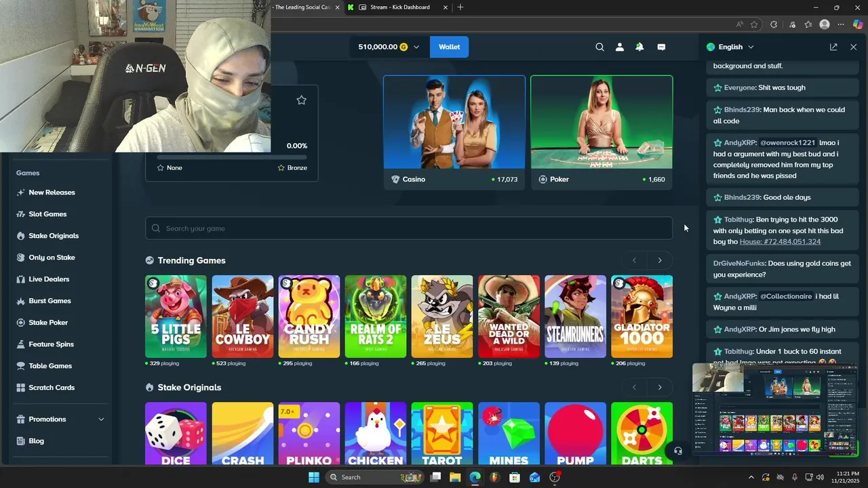Show hidden system tray icons
The height and width of the screenshot is (488, 868).
tap(751, 477)
